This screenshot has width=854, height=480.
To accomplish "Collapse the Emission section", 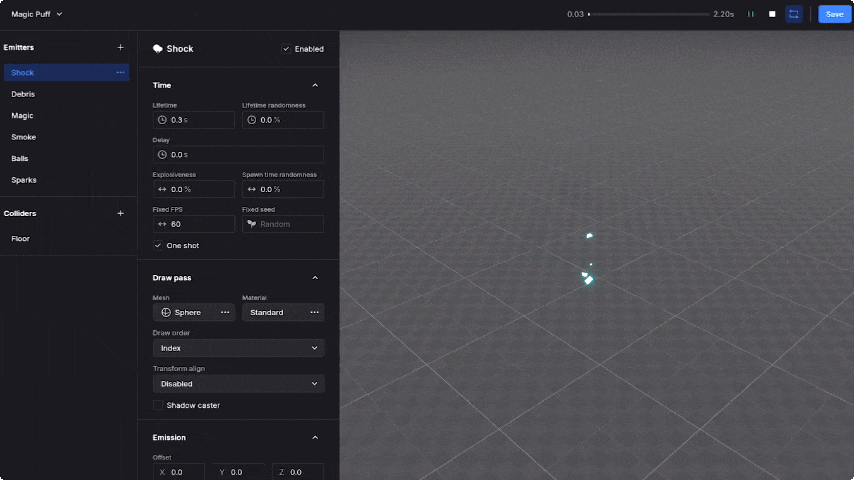I will click(315, 438).
